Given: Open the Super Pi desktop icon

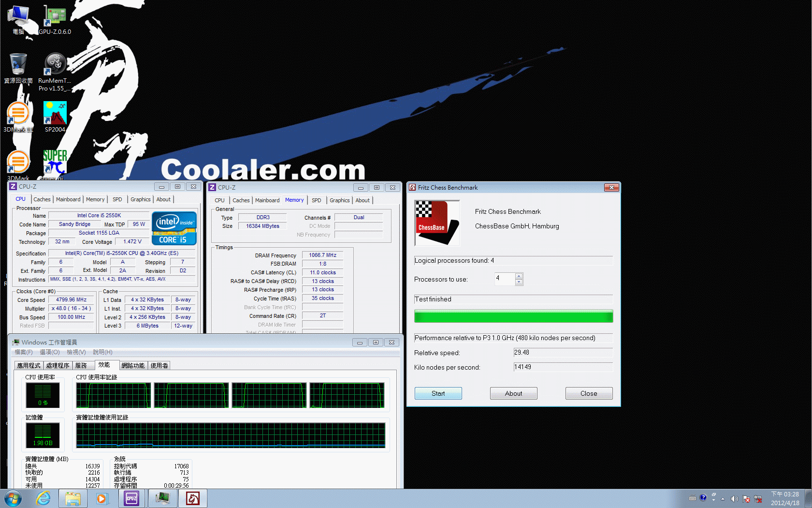Looking at the screenshot, I should (55, 164).
